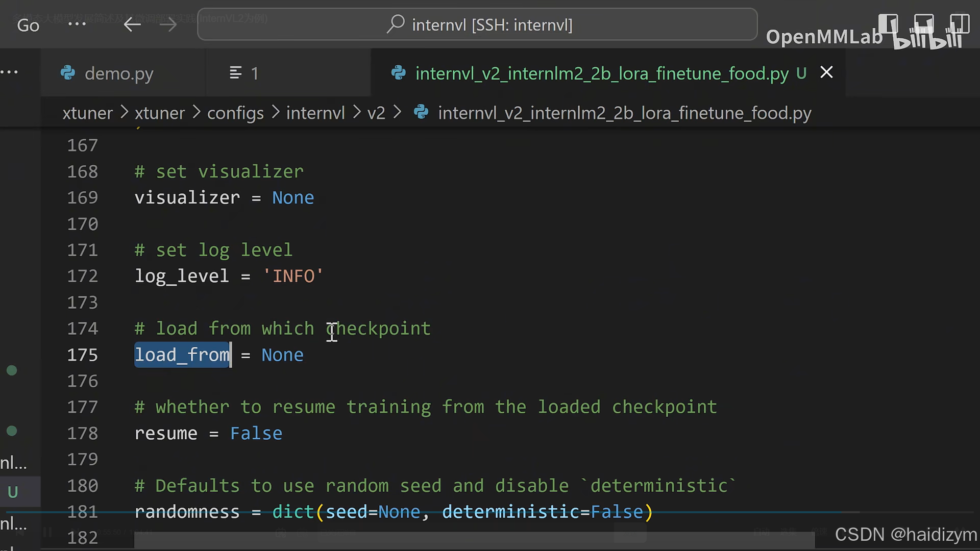Select the tab labeled 1 with list icon

click(244, 73)
